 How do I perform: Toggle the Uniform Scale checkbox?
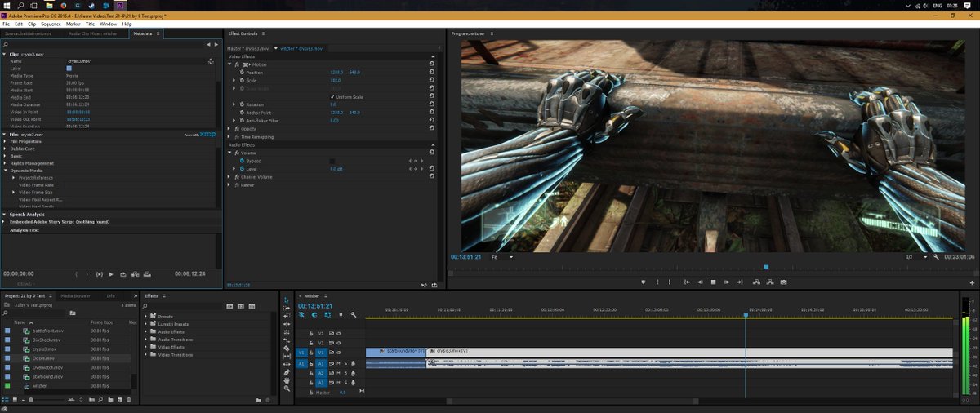(332, 96)
